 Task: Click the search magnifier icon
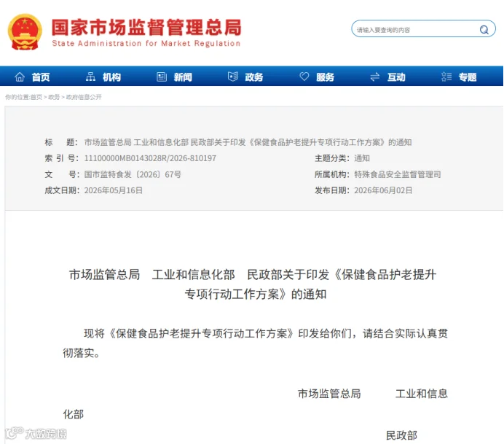coord(484,30)
